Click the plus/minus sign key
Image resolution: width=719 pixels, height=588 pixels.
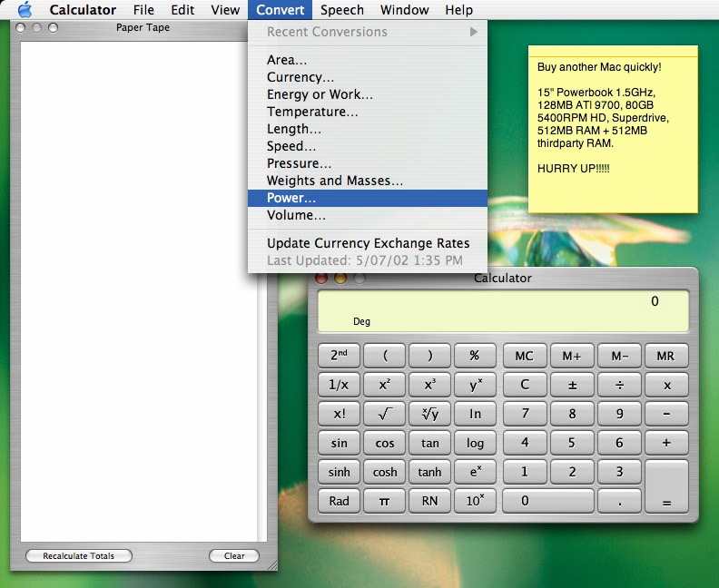(572, 385)
